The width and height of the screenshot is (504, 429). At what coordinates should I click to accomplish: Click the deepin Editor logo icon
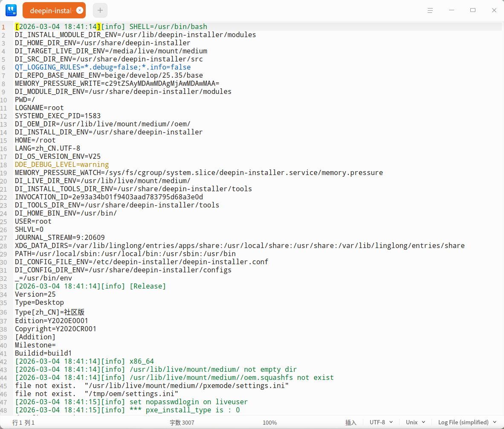pos(11,10)
